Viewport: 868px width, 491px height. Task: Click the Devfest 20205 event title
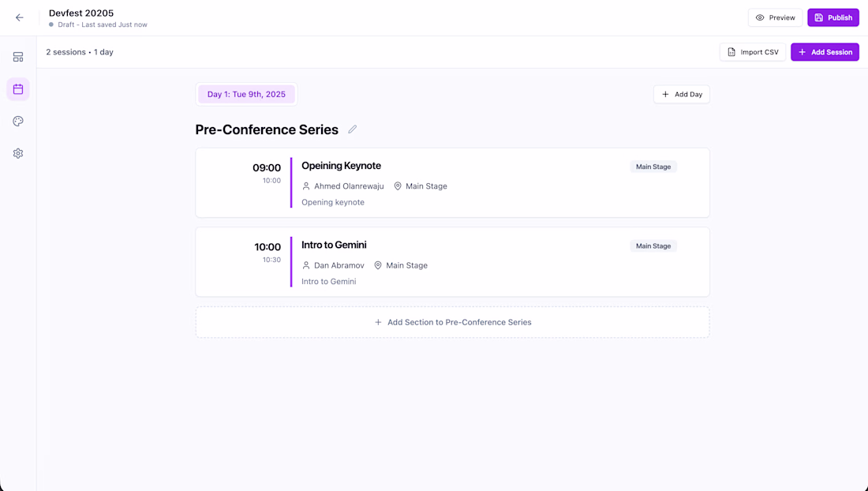tap(81, 13)
